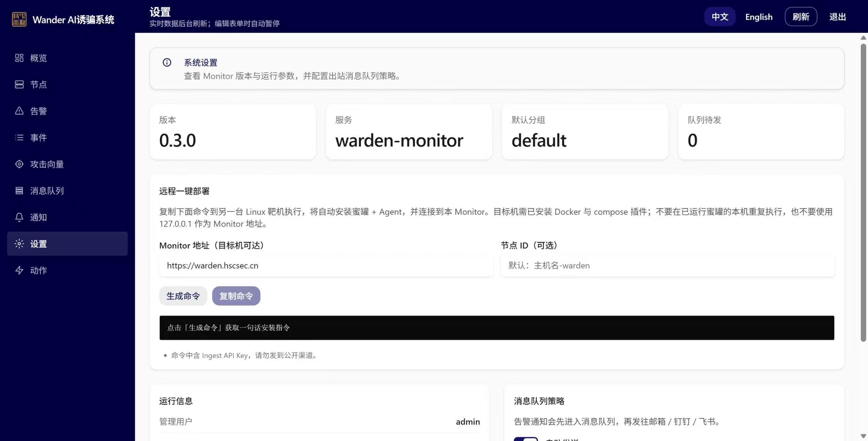The width and height of the screenshot is (868, 441).
Task: Click the 消息队列策略 heading
Action: coord(539,401)
